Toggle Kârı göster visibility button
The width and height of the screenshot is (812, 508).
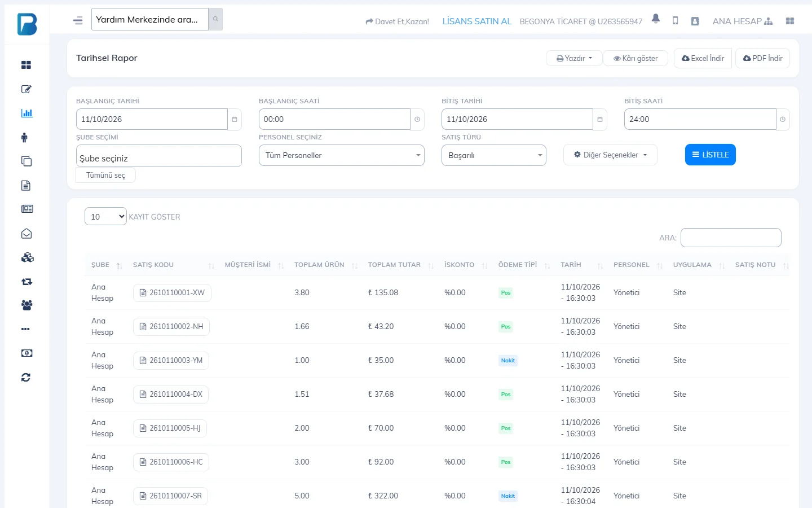pos(636,58)
